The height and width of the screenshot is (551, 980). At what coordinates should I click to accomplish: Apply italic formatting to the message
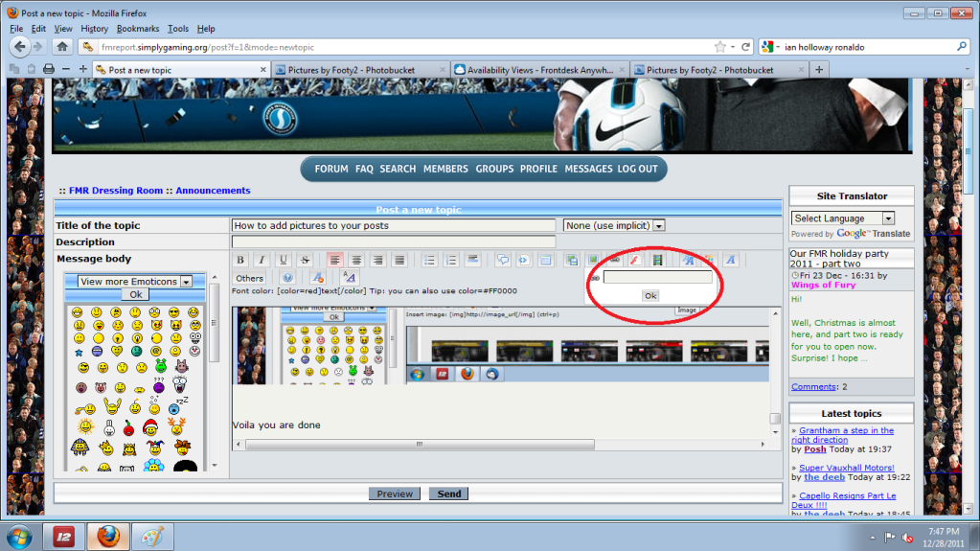[262, 261]
